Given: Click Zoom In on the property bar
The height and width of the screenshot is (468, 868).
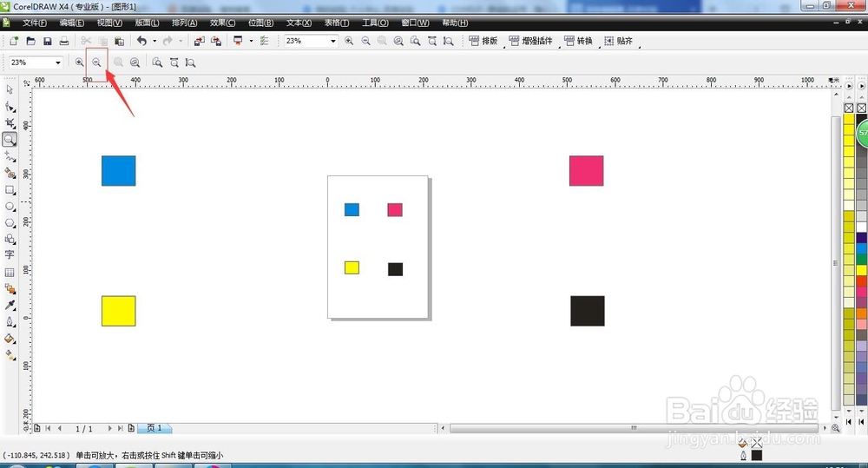Looking at the screenshot, I should coord(80,63).
